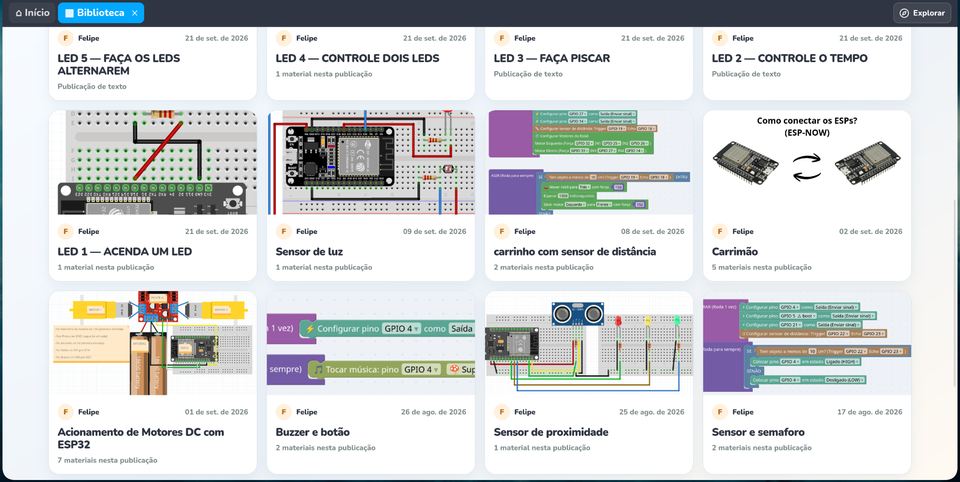Click date 08 de set. de 2026

pos(653,232)
